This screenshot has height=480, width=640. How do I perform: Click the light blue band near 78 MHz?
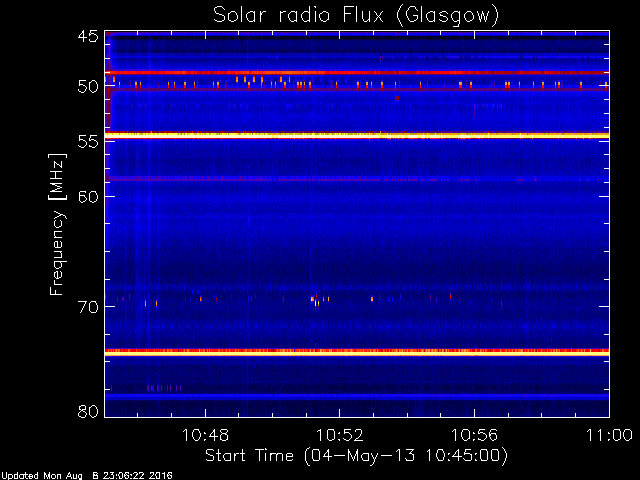pyautogui.click(x=357, y=396)
